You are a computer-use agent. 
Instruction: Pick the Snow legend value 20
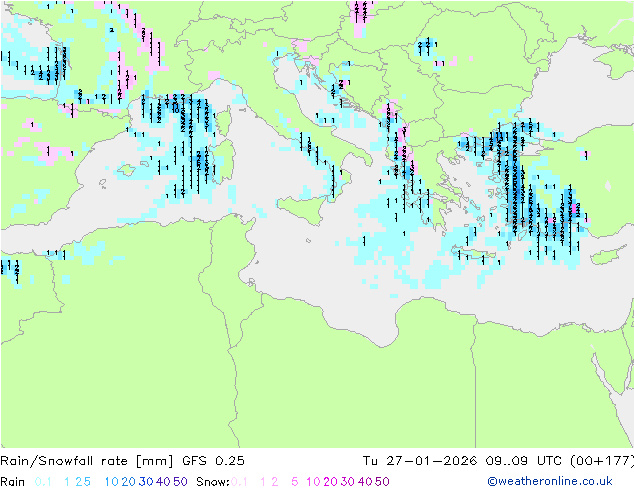pos(330,482)
